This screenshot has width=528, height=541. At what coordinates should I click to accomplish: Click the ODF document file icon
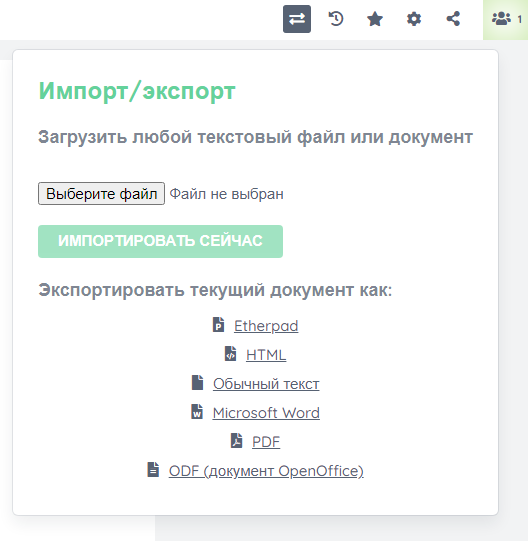(x=153, y=470)
